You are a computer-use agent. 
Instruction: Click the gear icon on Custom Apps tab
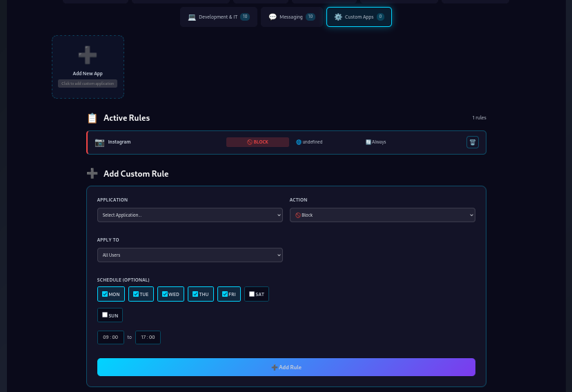(338, 17)
